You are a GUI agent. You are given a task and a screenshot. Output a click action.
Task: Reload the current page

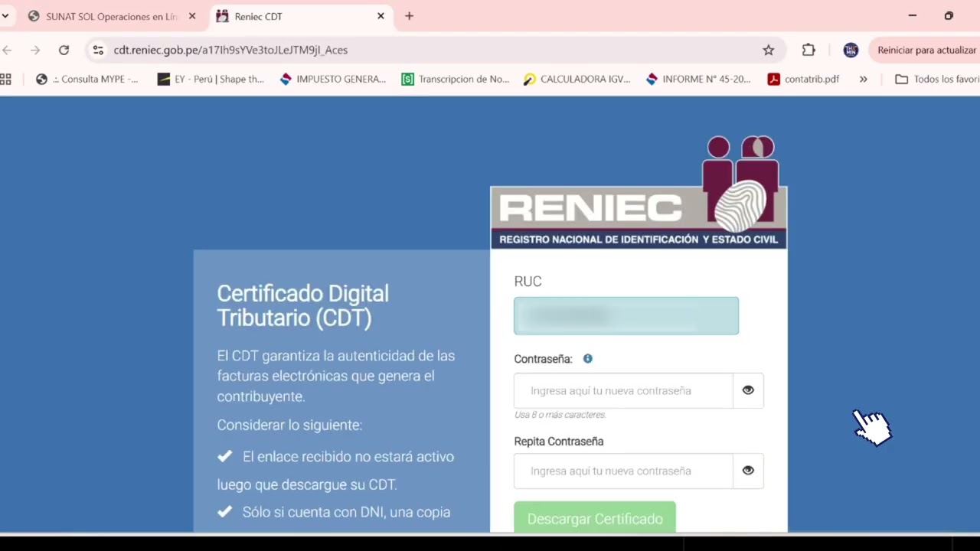tap(64, 50)
